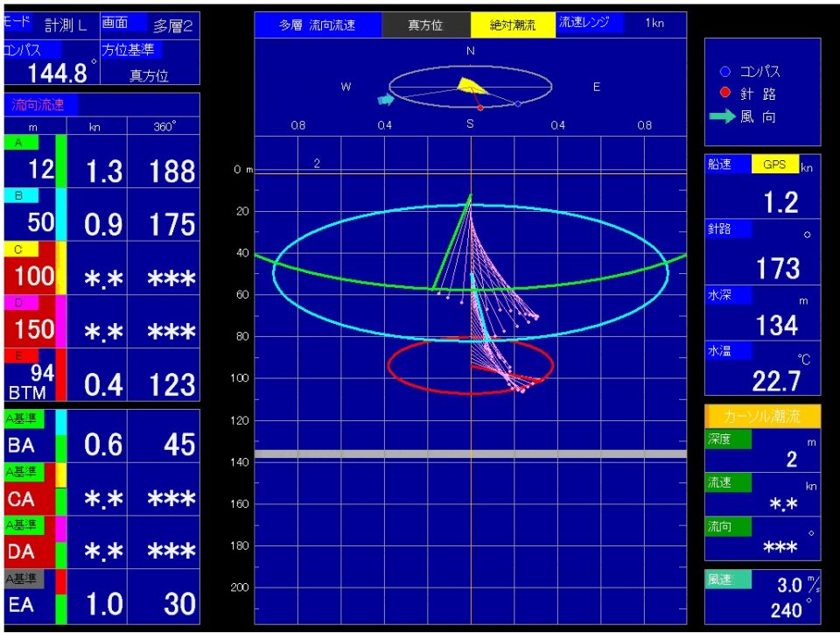Click the compass reading 144.8
Viewport: 840px width, 633px height.
57,73
